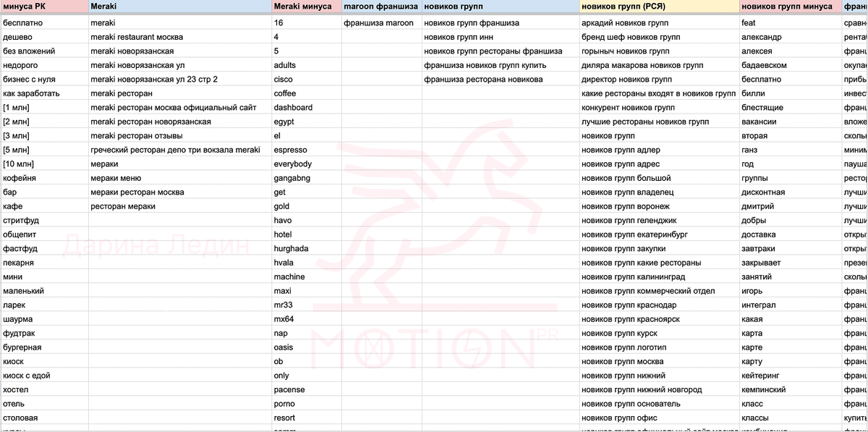The image size is (868, 432).
Task: Click cell 'аркадий новиков групп'
Action: (658, 23)
